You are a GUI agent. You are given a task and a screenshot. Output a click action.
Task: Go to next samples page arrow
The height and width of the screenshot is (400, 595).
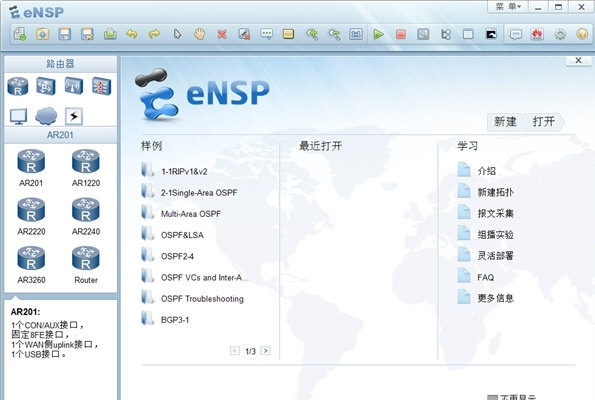[266, 351]
